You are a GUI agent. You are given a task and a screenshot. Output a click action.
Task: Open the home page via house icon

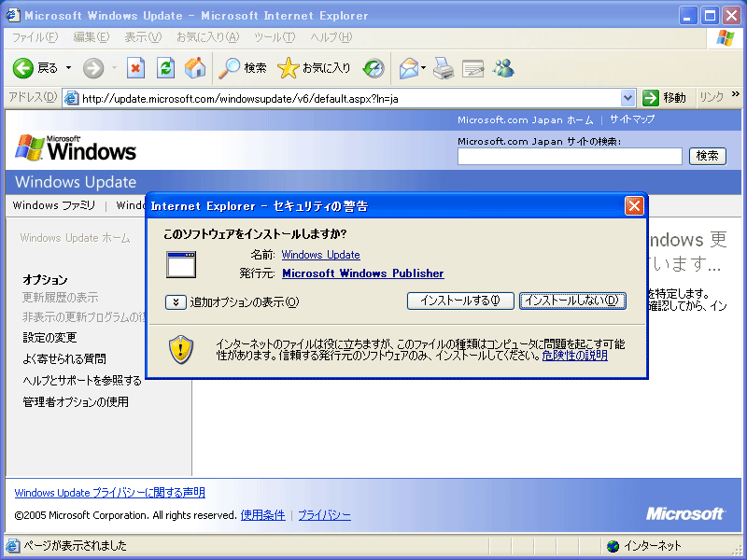195,68
